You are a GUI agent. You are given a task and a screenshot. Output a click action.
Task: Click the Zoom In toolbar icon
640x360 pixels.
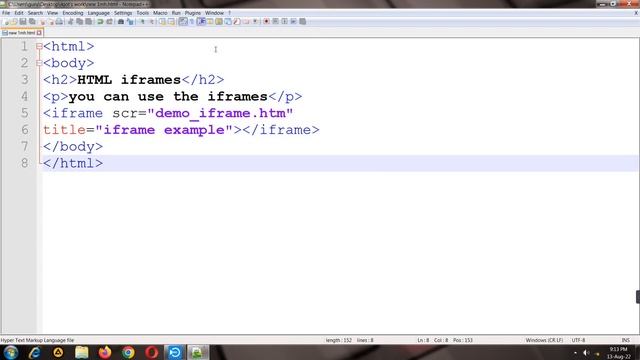(142, 21)
